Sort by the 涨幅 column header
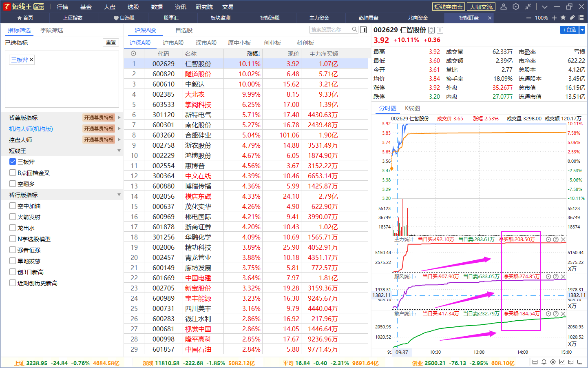Viewport: 588px width, 368px height. tap(253, 53)
